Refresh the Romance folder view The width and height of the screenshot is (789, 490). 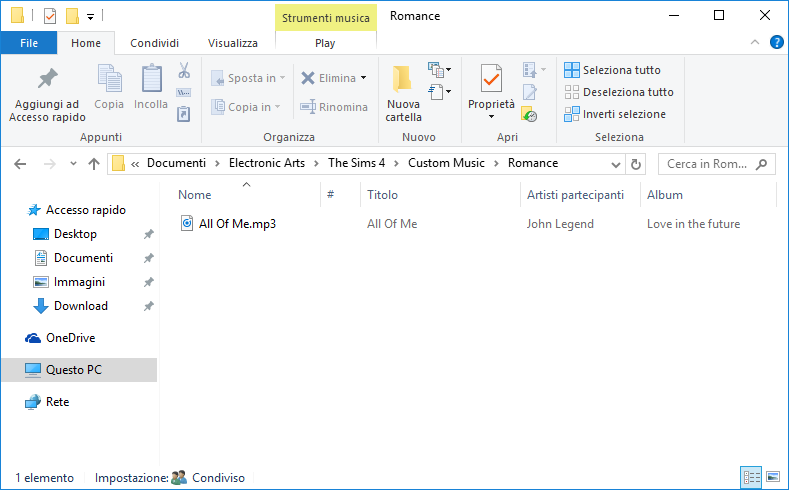(637, 164)
